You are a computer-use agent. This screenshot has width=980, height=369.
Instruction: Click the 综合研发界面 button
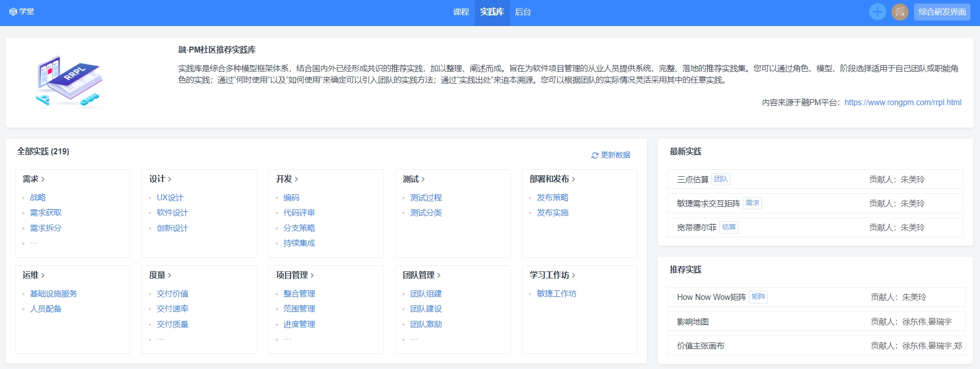pos(941,12)
